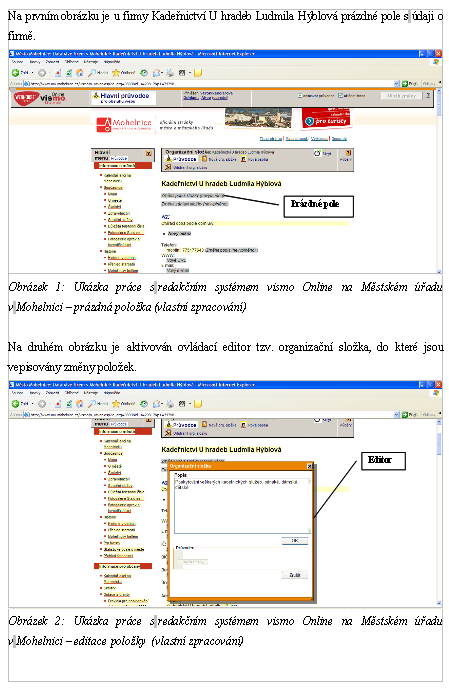
Task: Click the Home icon in Obrázek 2 toolbar
Action: tap(80, 404)
